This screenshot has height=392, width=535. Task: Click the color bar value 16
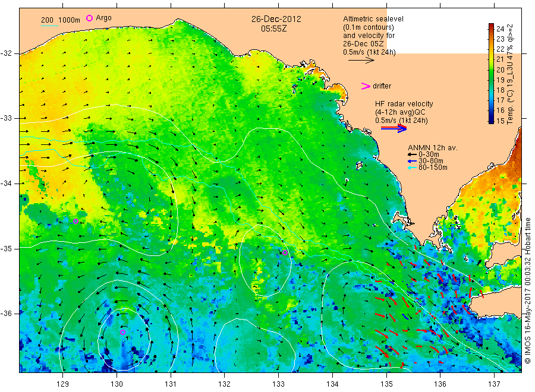500,110
